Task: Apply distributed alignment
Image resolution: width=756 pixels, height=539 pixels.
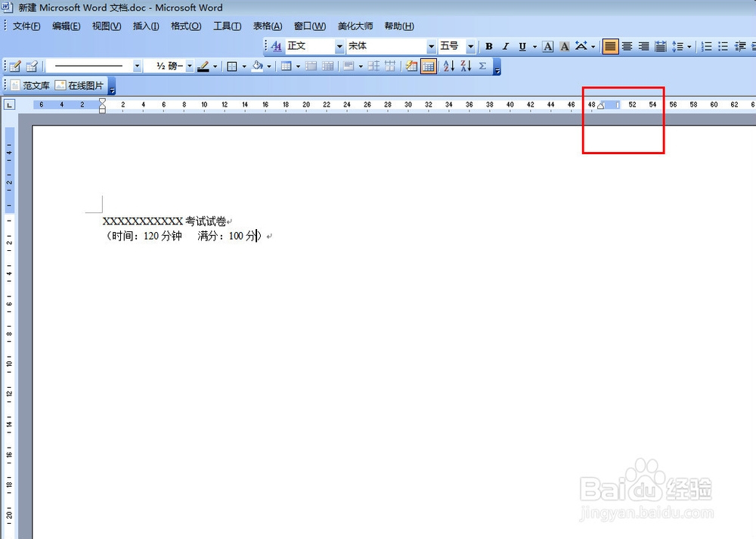Action: (661, 46)
